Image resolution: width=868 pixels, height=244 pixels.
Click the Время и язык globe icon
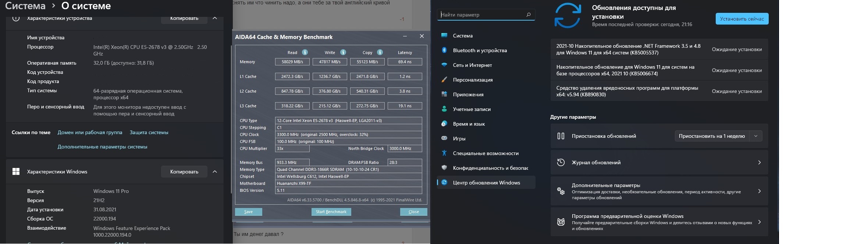tap(444, 123)
